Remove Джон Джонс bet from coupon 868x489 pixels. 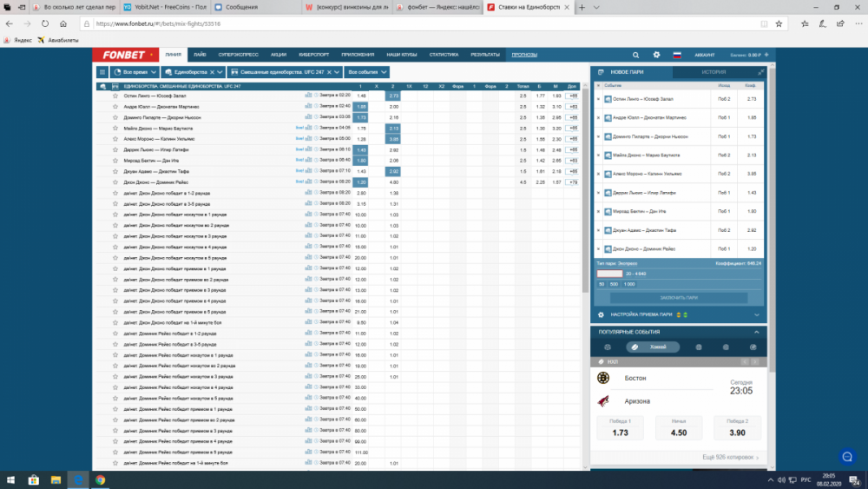click(x=598, y=249)
